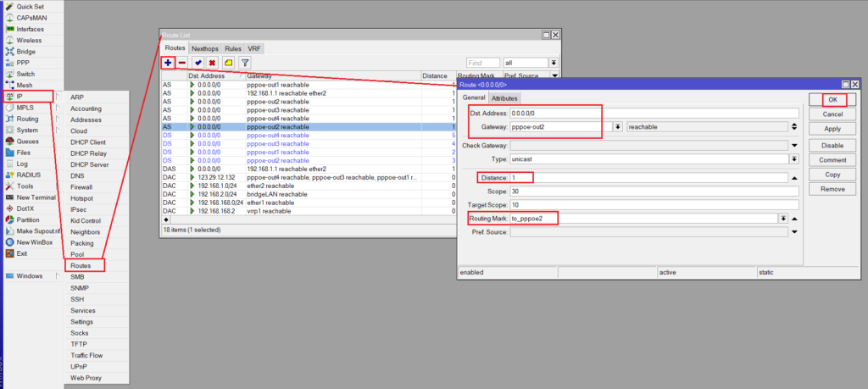Click the Cancel button in Route dialog
The image size is (868, 389).
(832, 114)
